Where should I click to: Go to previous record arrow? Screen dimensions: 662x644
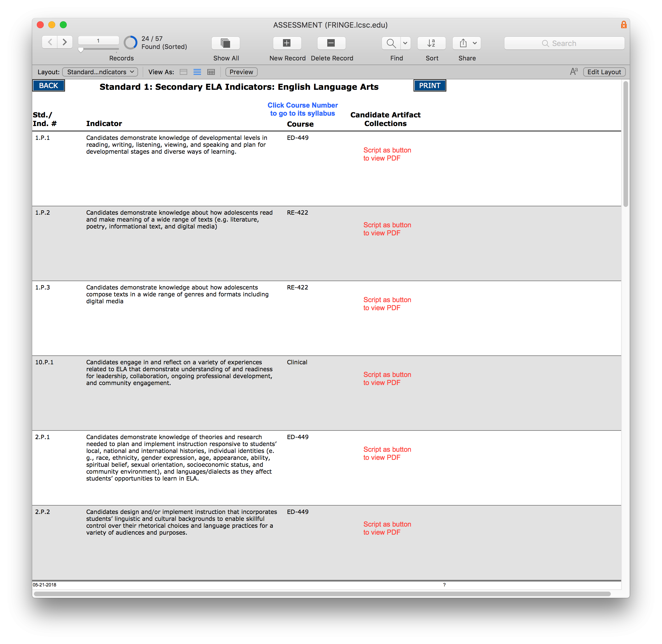pos(50,42)
